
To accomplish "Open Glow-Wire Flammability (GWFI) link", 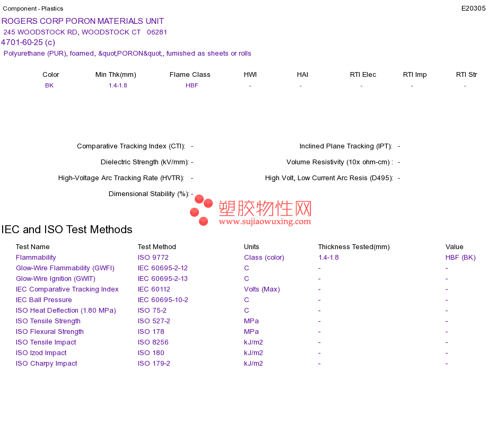I will coord(65,268).
